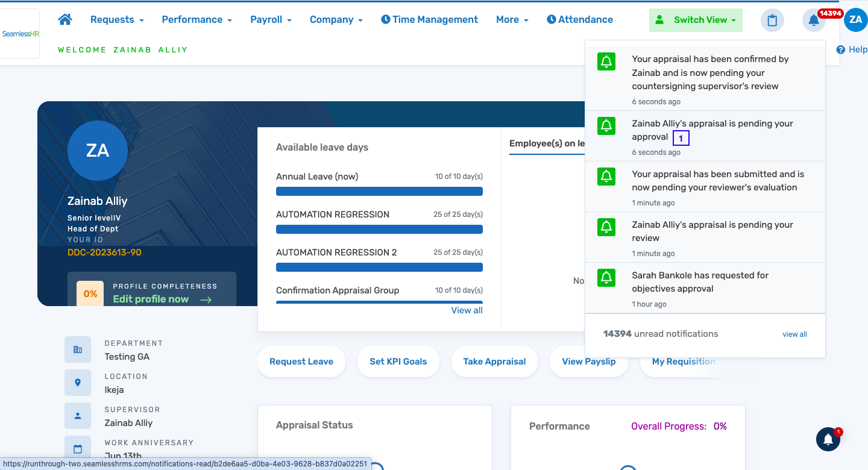This screenshot has width=868, height=470.
Task: Click Edit profile now link
Action: pyautogui.click(x=151, y=299)
